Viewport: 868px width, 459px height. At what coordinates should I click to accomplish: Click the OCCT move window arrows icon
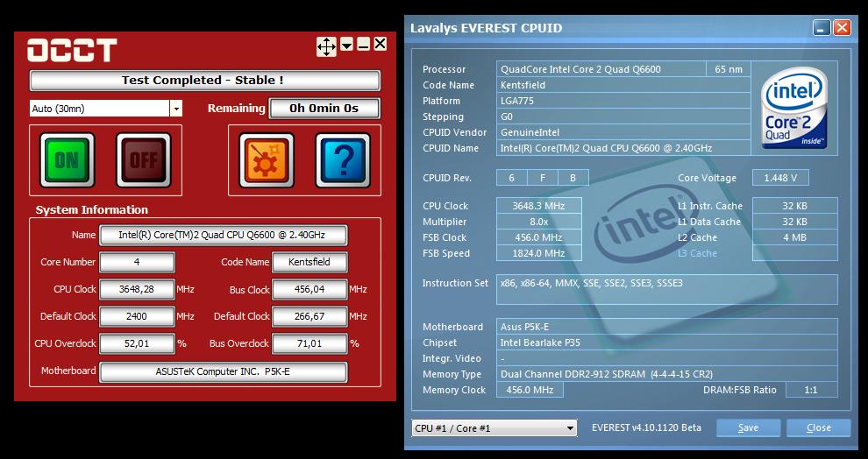[327, 46]
